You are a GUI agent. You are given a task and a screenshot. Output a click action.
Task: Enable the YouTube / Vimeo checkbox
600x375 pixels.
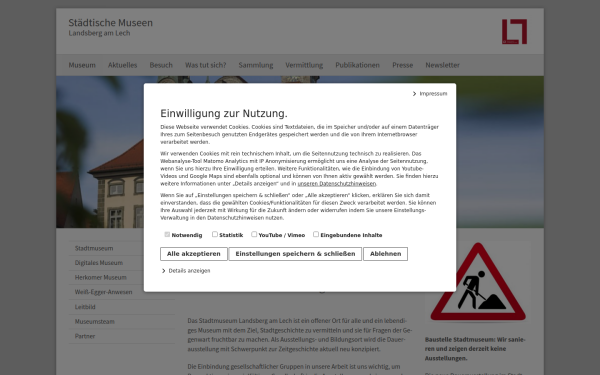254,234
